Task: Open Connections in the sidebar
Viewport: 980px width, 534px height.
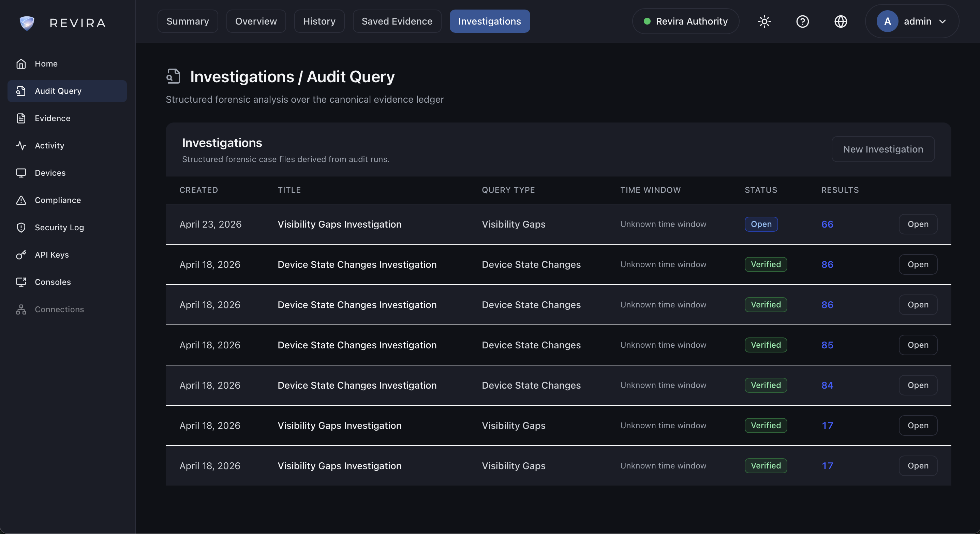Action: pyautogui.click(x=67, y=309)
